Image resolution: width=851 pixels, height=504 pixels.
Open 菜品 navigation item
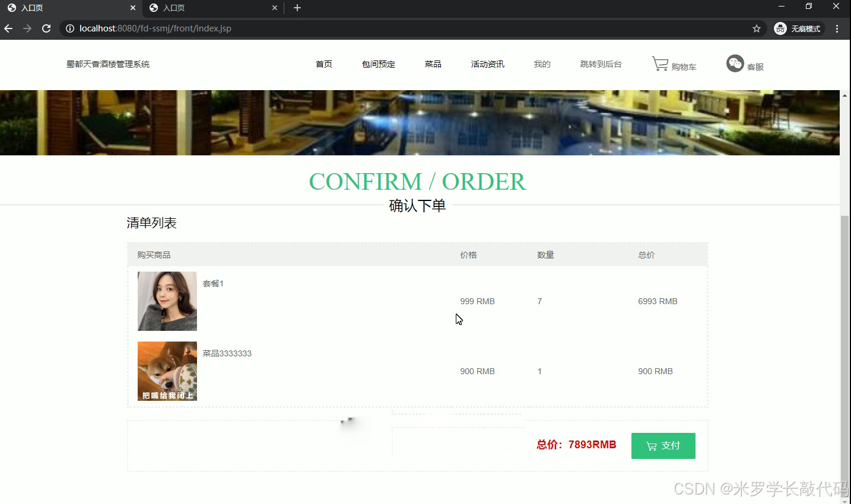pyautogui.click(x=433, y=64)
